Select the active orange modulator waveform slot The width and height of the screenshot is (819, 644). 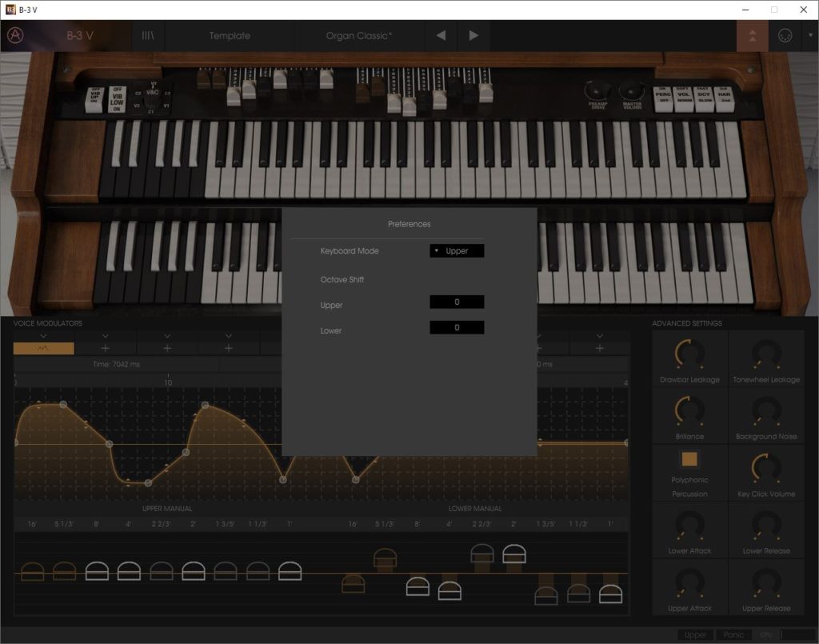[43, 348]
